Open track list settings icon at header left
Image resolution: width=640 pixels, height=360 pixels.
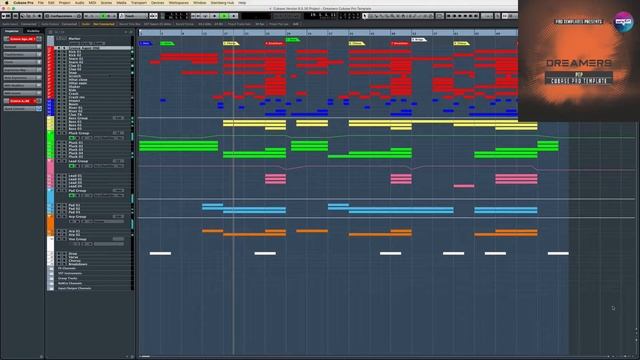click(x=51, y=32)
